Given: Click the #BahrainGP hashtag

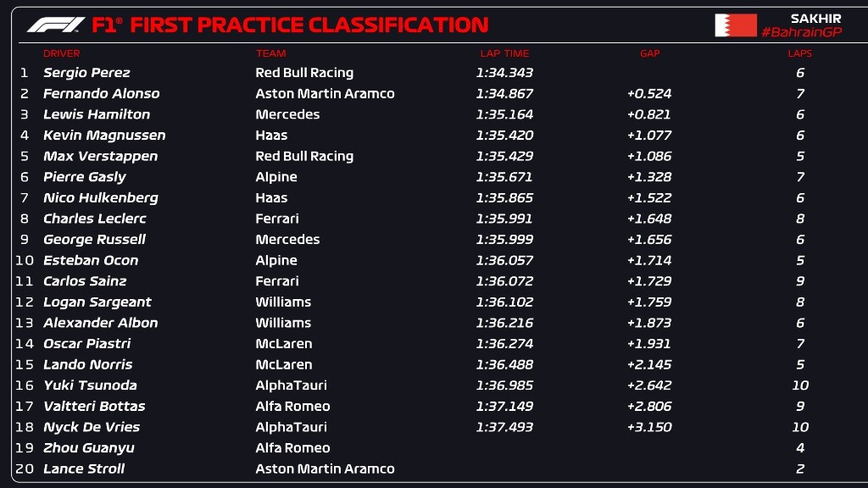Looking at the screenshot, I should (x=802, y=32).
